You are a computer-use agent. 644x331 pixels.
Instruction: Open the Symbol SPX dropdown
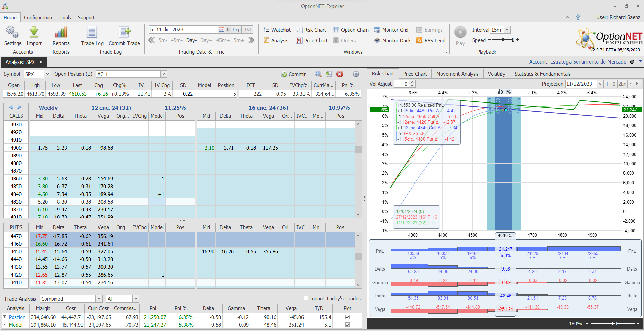pyautogui.click(x=47, y=74)
